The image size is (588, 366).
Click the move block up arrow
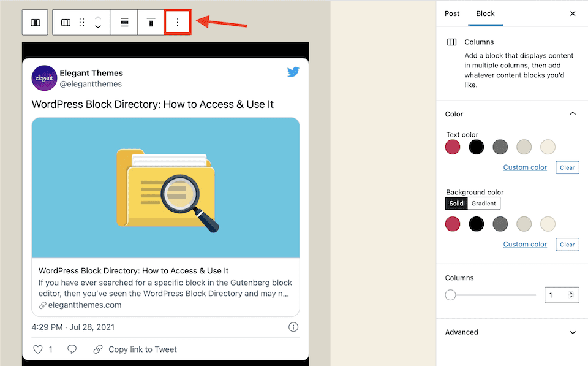click(x=98, y=18)
